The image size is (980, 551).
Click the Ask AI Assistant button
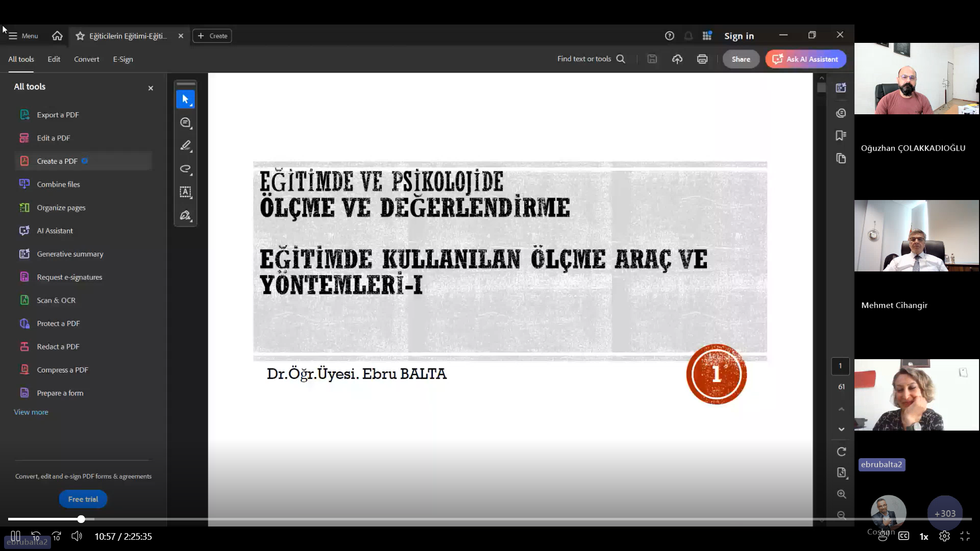(x=805, y=59)
